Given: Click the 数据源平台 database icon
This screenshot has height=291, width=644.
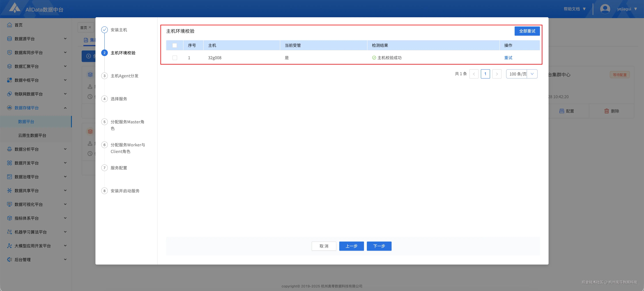Looking at the screenshot, I should tap(9, 39).
